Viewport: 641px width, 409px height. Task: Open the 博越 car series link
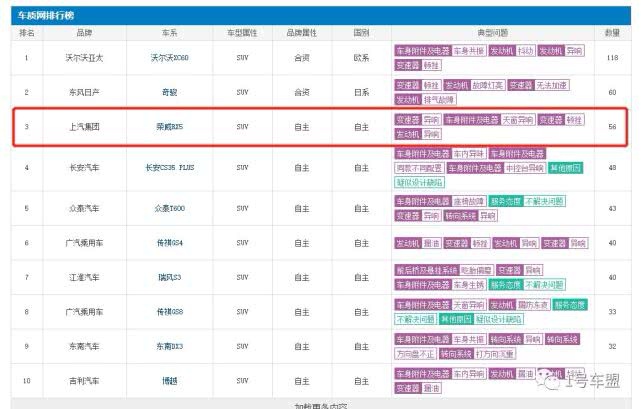(170, 381)
